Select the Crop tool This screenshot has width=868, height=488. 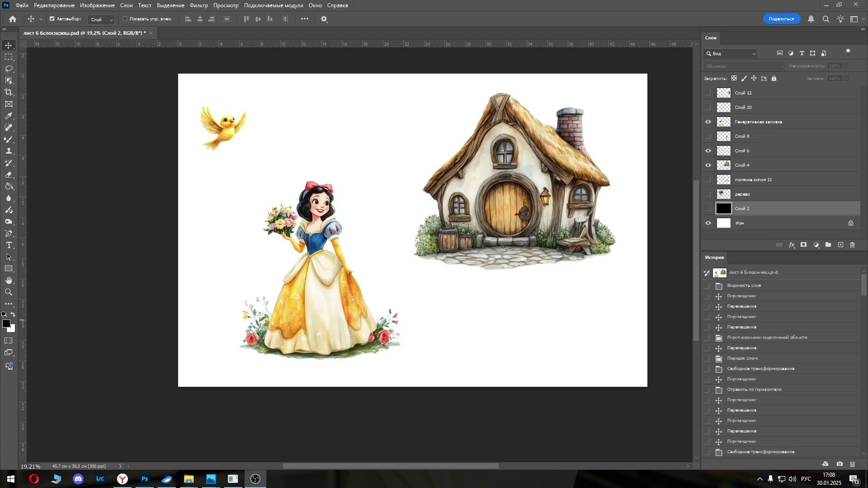(9, 92)
